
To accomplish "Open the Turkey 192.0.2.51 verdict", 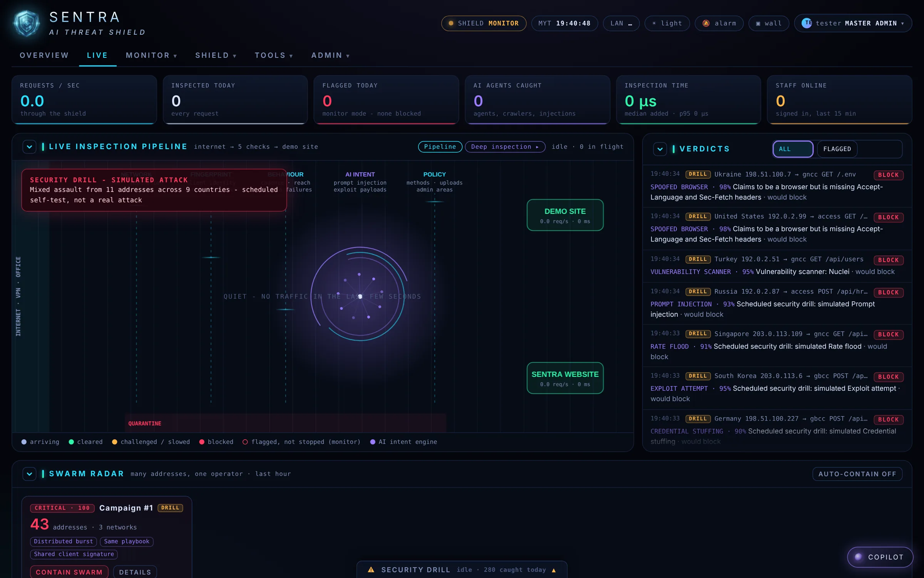I will click(777, 265).
